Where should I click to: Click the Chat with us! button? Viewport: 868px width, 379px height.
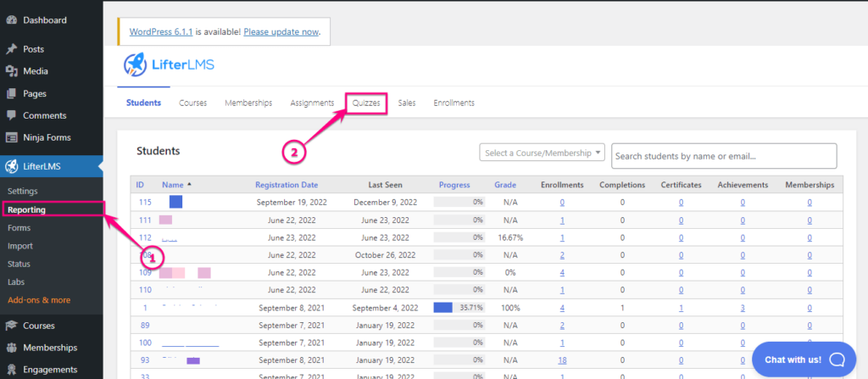pos(805,359)
